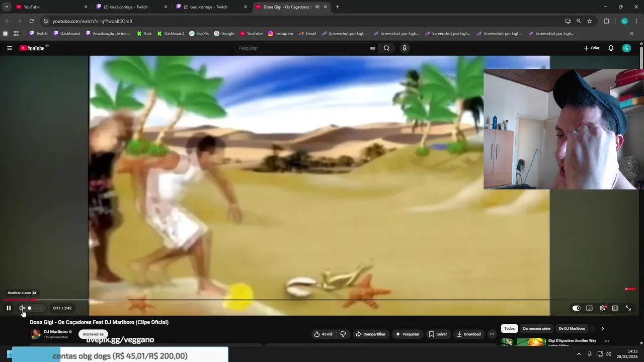Toggle subtitles/closed captions
This screenshot has height=362, width=644.
(x=589, y=308)
